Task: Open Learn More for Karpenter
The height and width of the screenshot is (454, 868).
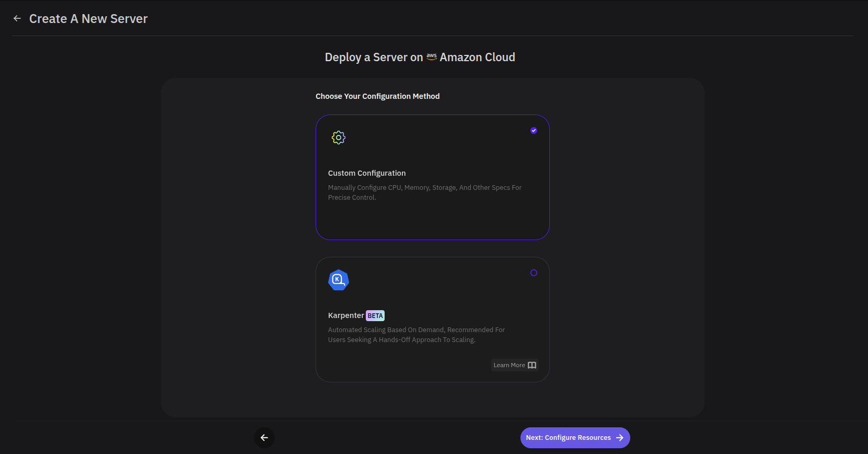Action: (515, 365)
